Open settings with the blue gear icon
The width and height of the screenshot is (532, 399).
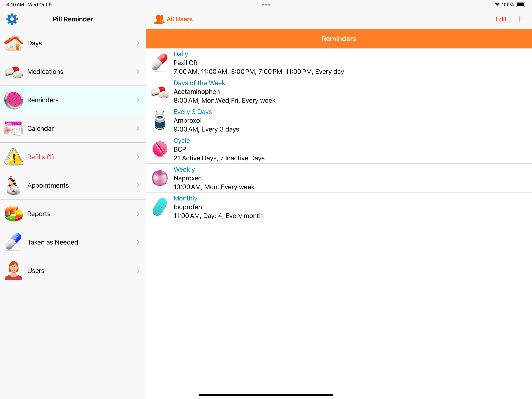pos(12,19)
